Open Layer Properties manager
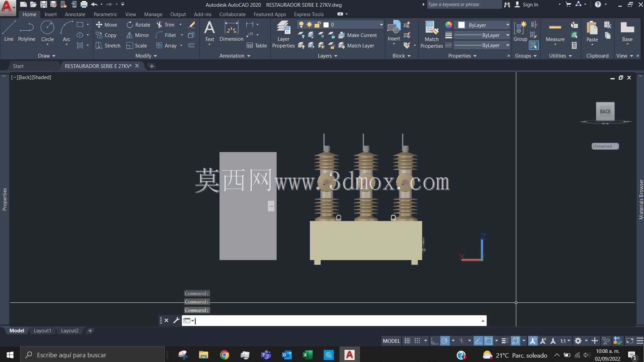Image resolution: width=644 pixels, height=362 pixels. coord(283,34)
